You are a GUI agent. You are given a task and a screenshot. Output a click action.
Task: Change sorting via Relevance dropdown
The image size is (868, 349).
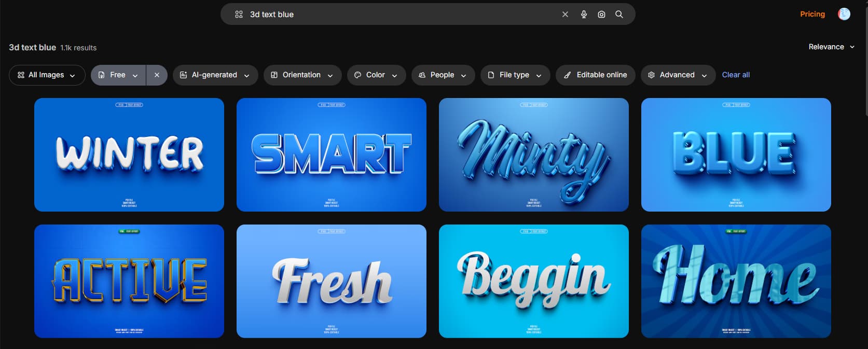[831, 47]
